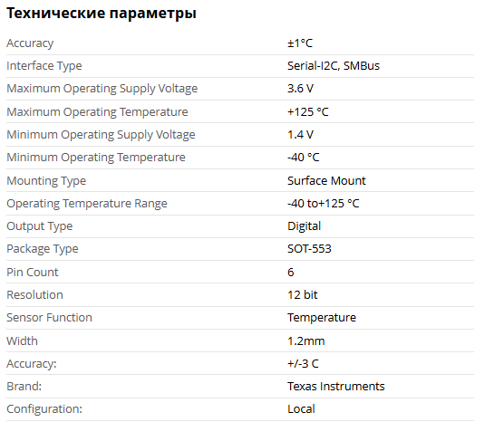504x422 pixels.
Task: Select the Accuracy ±1°C value
Action: coord(300,43)
